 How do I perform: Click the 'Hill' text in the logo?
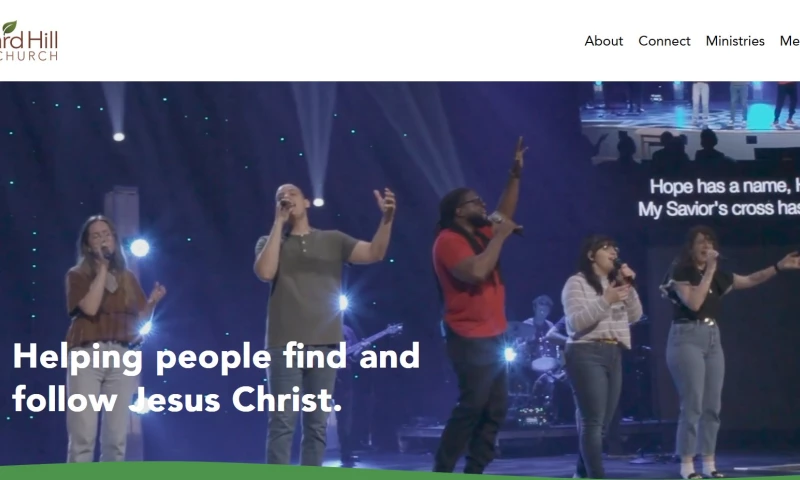pos(43,40)
